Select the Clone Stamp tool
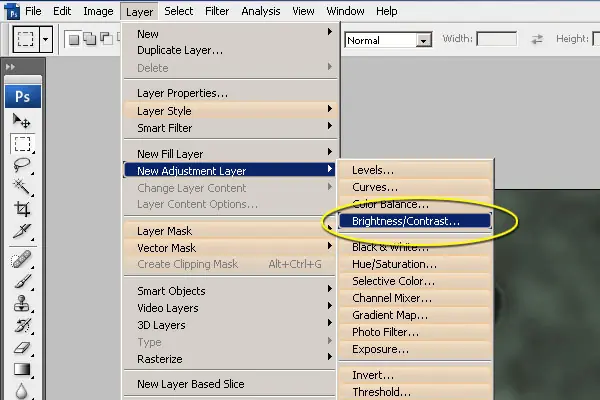Viewport: 600px width, 400px height. point(22,303)
